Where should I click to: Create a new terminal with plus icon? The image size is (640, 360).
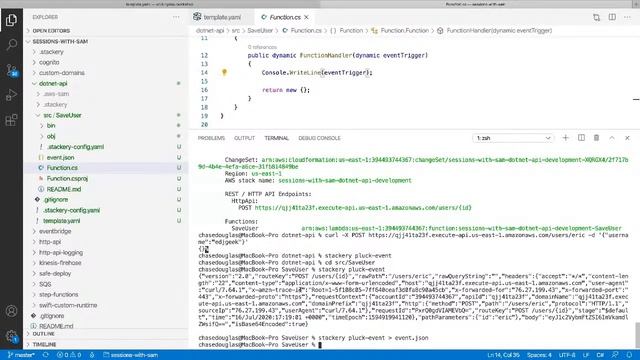pos(565,138)
